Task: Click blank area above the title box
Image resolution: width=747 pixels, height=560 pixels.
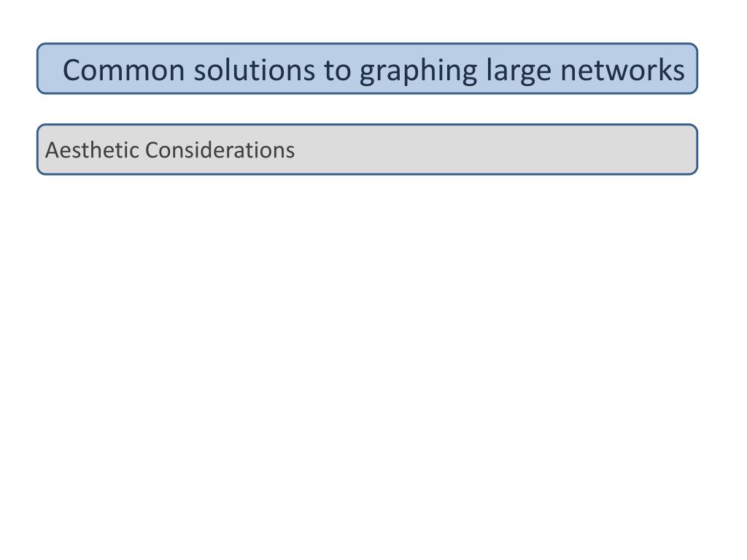Action: [x=368, y=20]
